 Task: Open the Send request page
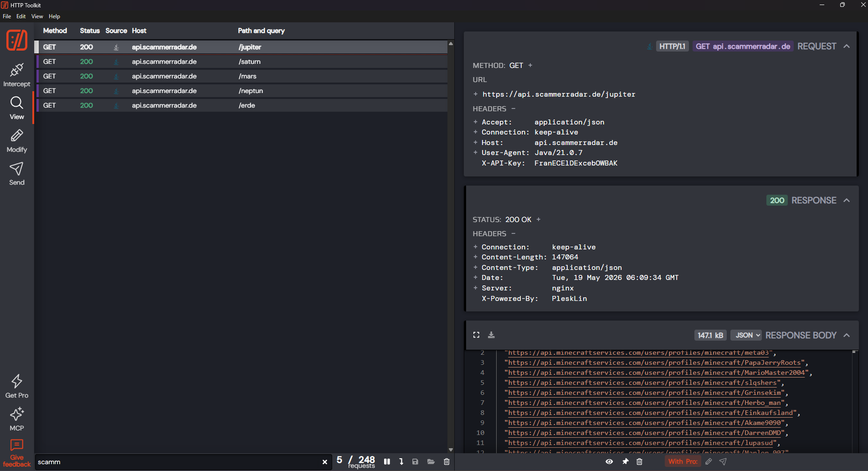click(17, 174)
